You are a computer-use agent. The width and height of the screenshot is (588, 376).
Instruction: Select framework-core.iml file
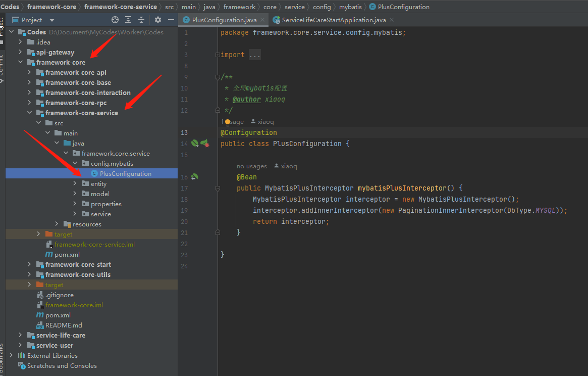[x=74, y=305]
